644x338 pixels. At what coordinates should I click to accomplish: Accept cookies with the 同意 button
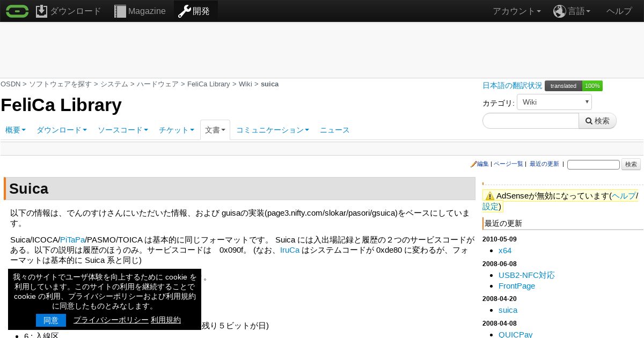[51, 320]
